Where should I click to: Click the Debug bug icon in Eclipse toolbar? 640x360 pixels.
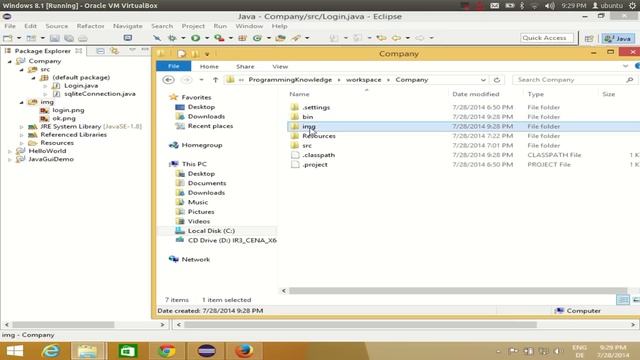[x=172, y=38]
